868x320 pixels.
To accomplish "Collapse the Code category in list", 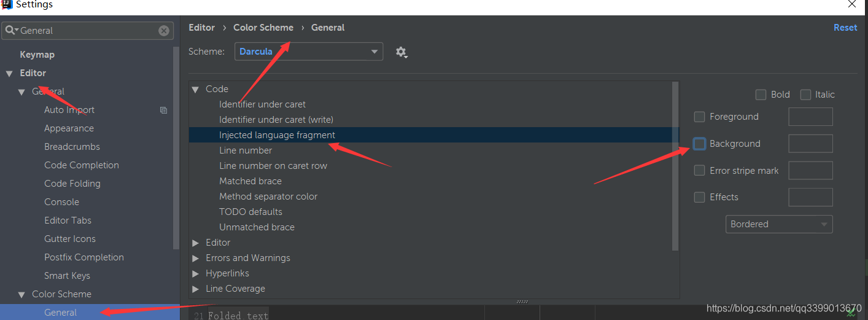I will point(195,89).
